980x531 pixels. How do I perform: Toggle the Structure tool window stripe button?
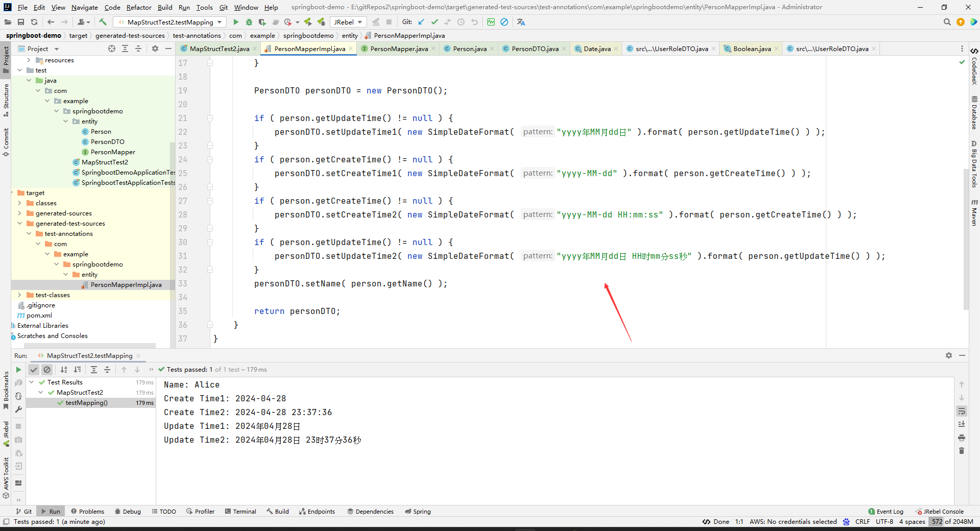click(6, 100)
